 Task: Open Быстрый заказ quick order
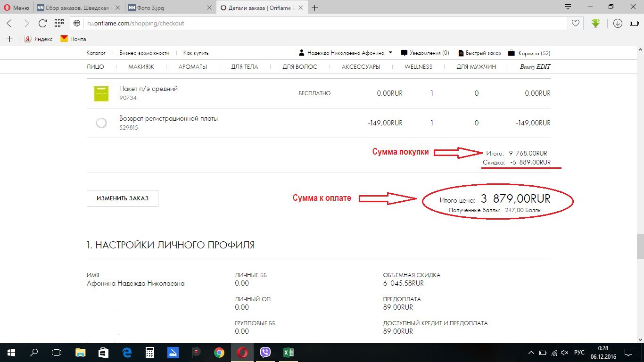pyautogui.click(x=480, y=53)
